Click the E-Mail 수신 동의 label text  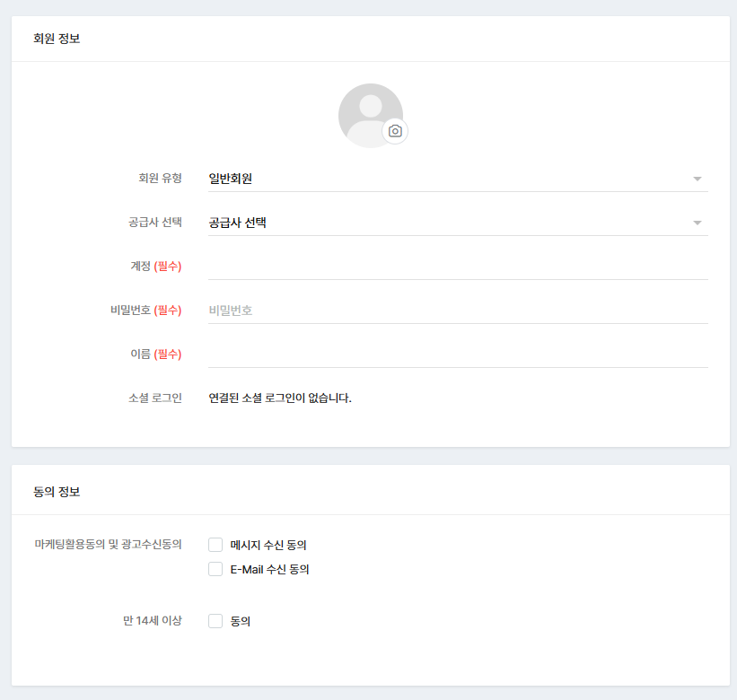(x=270, y=569)
